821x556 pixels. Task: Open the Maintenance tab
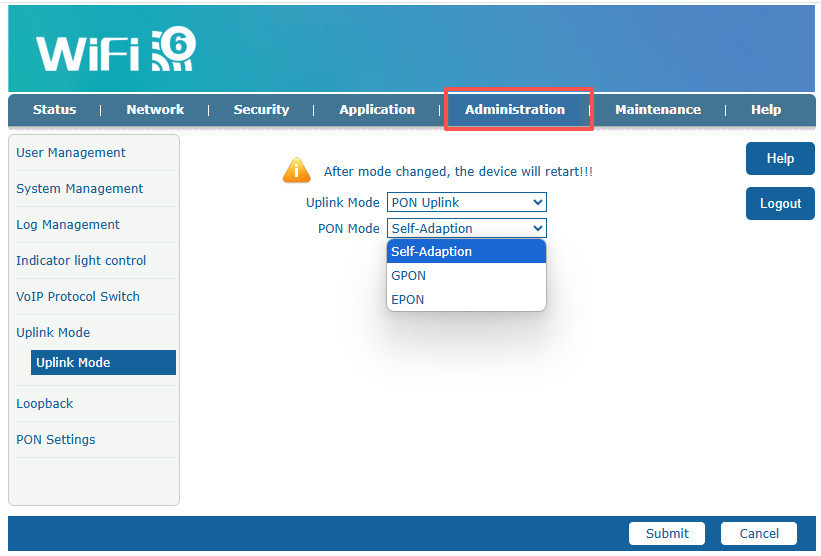tap(658, 109)
